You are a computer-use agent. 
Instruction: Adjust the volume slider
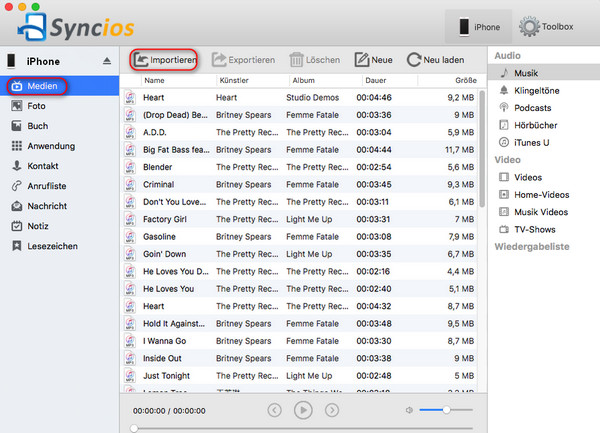coord(446,410)
